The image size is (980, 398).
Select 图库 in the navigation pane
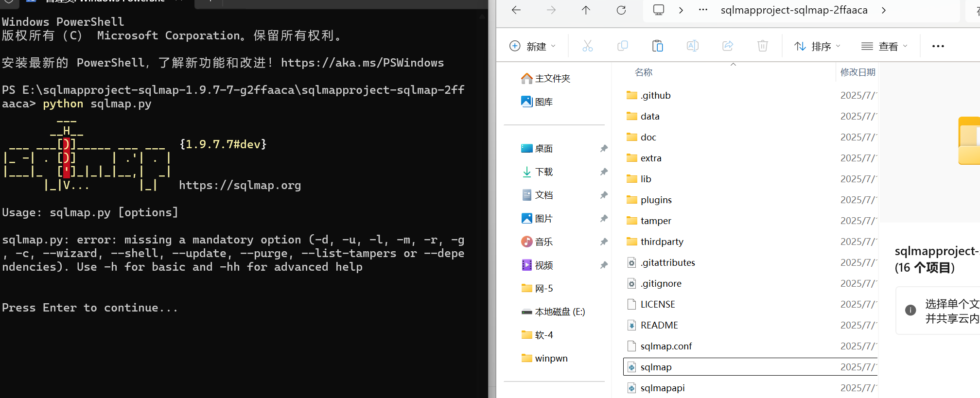537,102
